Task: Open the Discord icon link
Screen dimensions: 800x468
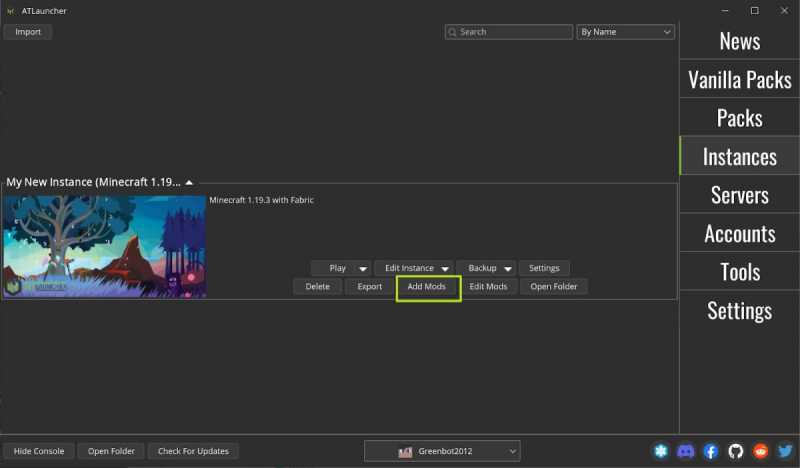Action: pos(685,451)
